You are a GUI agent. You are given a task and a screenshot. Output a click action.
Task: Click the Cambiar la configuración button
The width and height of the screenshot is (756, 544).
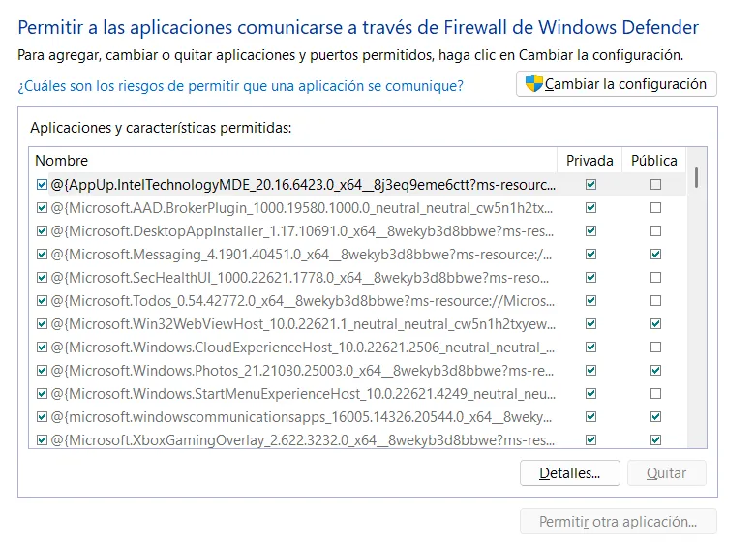(x=617, y=84)
